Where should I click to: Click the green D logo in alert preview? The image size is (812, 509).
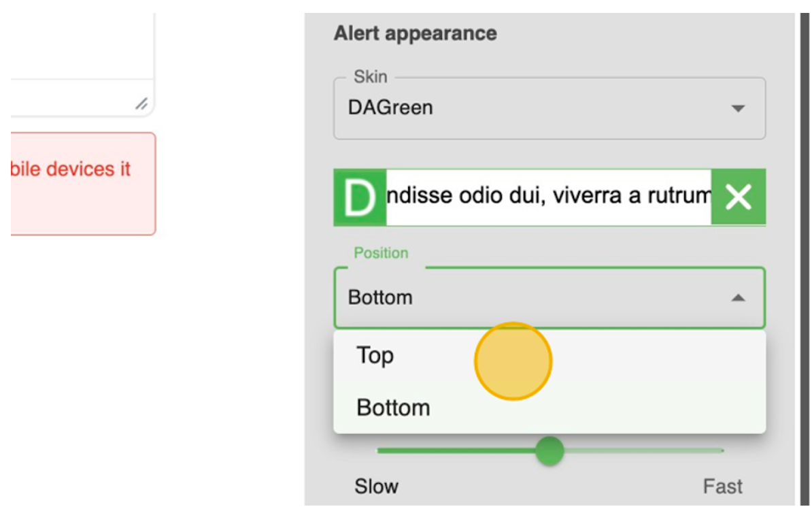[x=360, y=197]
